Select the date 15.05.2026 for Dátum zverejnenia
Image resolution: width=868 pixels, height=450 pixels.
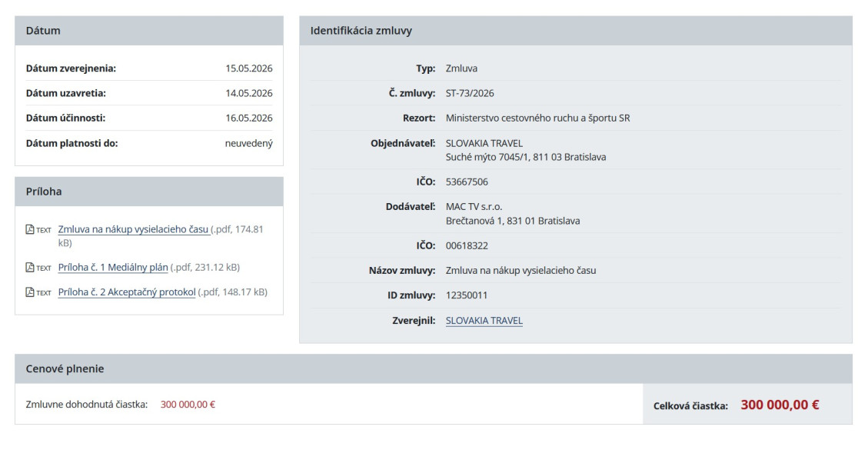pyautogui.click(x=248, y=68)
